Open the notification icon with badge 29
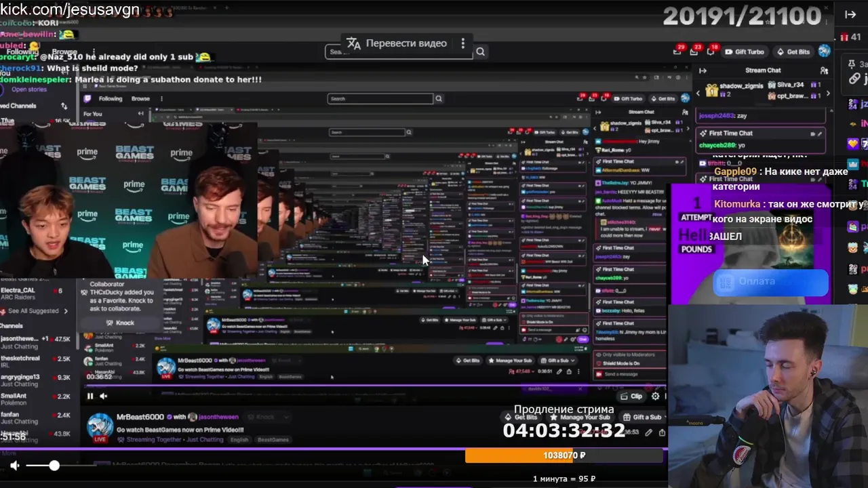Viewport: 868px width, 488px height. pyautogui.click(x=677, y=51)
